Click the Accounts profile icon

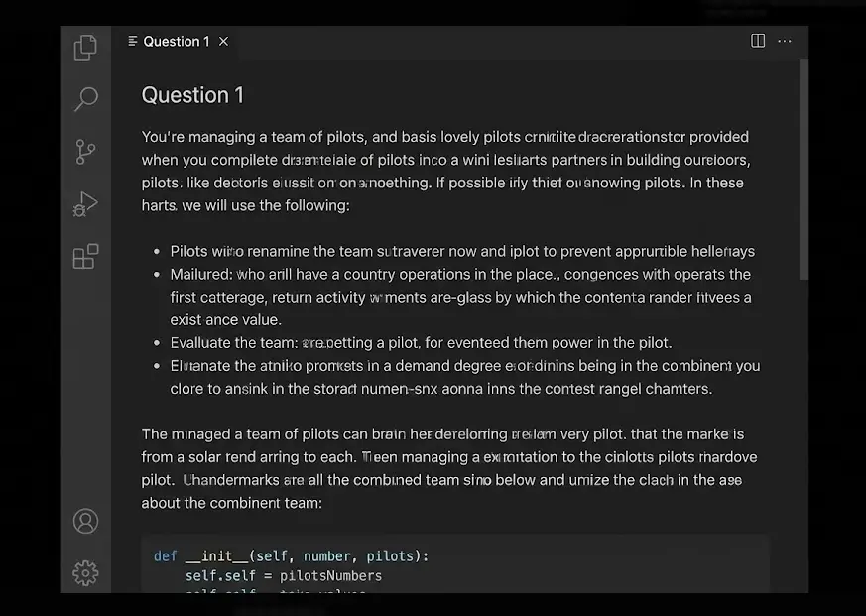pyautogui.click(x=86, y=521)
